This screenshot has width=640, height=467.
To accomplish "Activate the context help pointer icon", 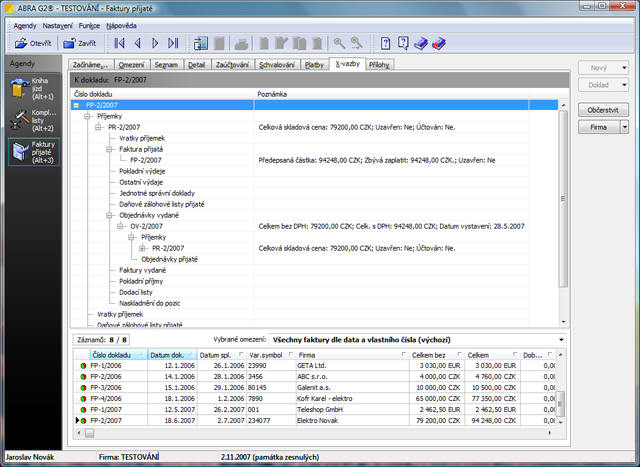I will (403, 43).
